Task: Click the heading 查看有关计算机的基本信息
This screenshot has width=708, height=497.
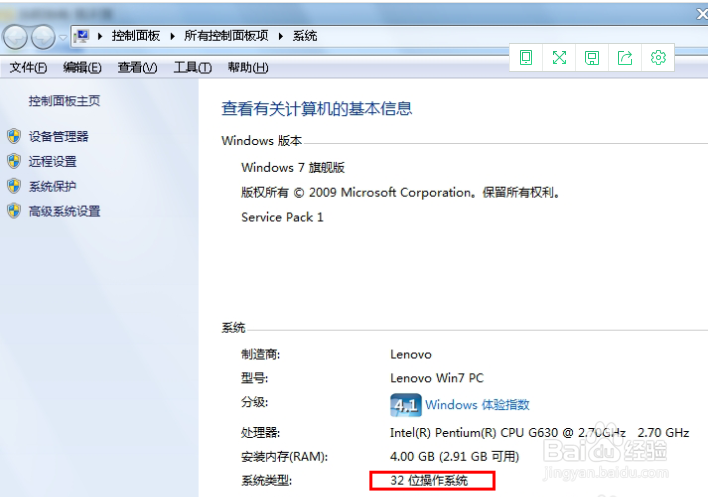Action: (x=317, y=108)
